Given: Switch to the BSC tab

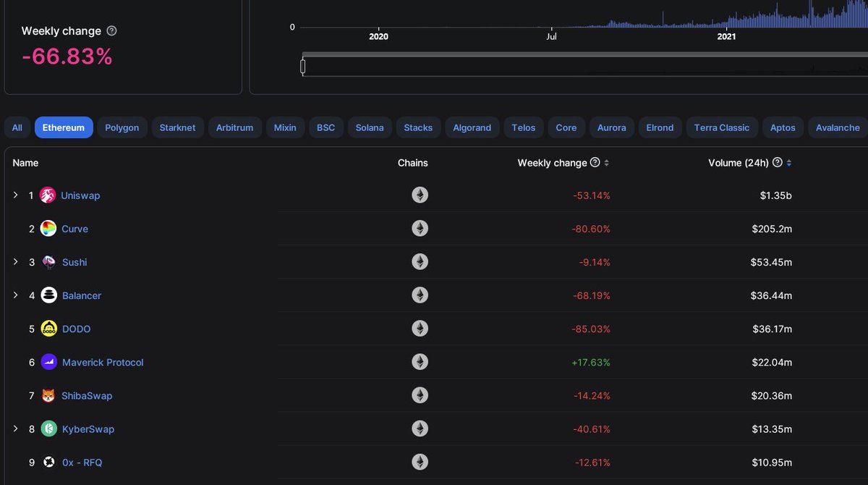Looking at the screenshot, I should 326,127.
